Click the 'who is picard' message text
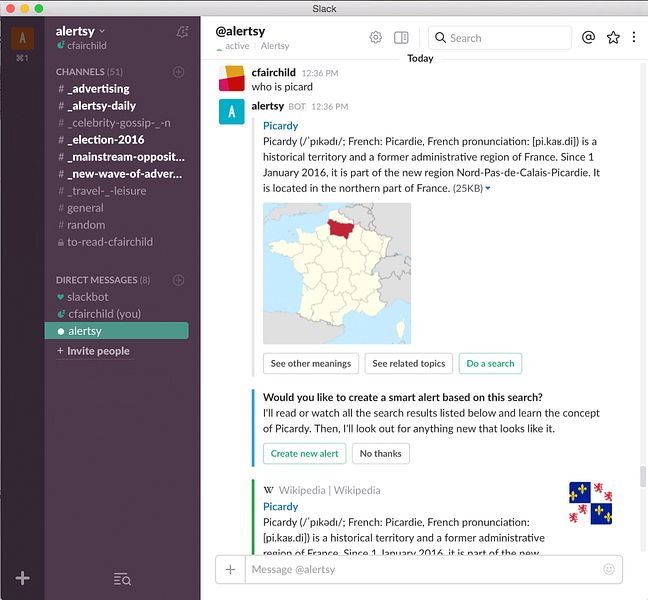The image size is (648, 600). pos(282,87)
